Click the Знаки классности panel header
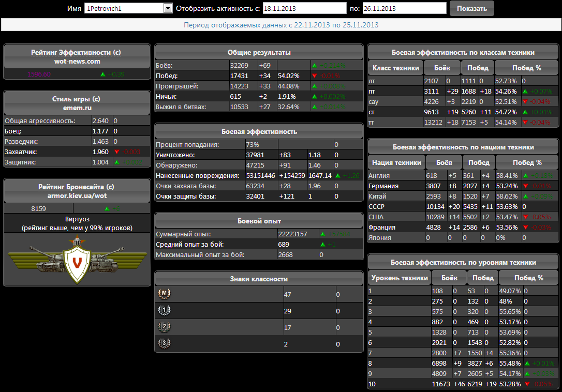This screenshot has height=392, width=562. (259, 279)
